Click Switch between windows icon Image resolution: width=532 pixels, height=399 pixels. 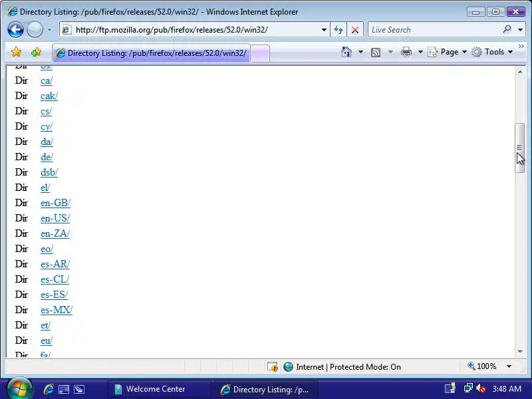coord(79,389)
